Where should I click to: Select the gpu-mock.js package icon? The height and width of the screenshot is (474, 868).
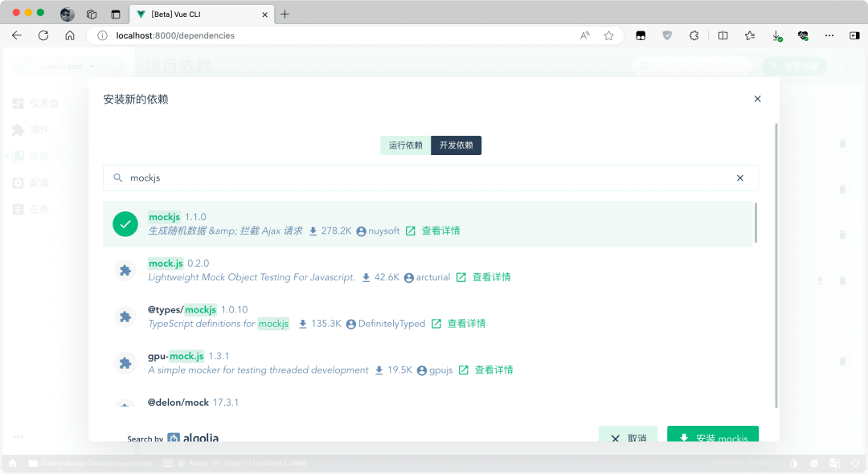pos(125,363)
